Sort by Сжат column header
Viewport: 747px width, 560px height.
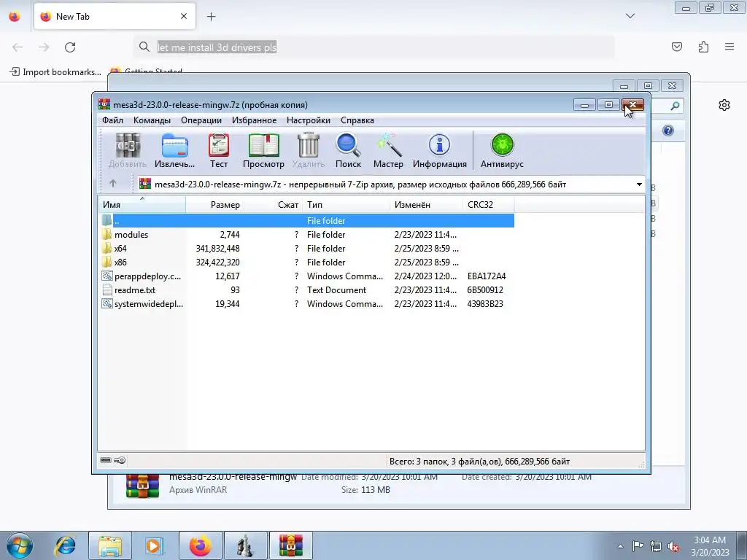(x=274, y=205)
